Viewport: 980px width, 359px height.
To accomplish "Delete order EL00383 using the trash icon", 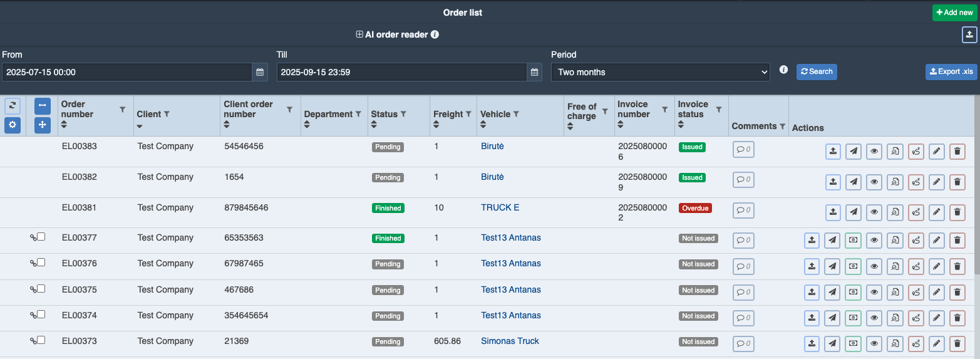I will pos(957,151).
